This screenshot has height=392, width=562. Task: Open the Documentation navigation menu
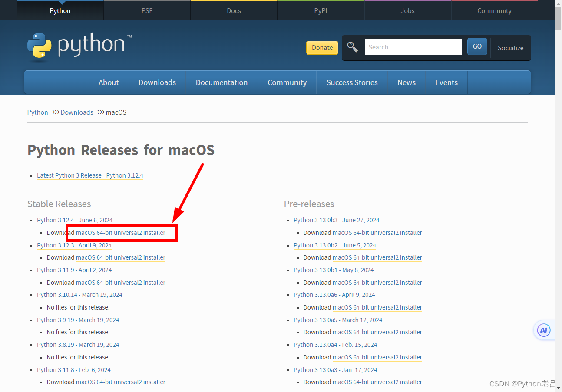coord(221,82)
